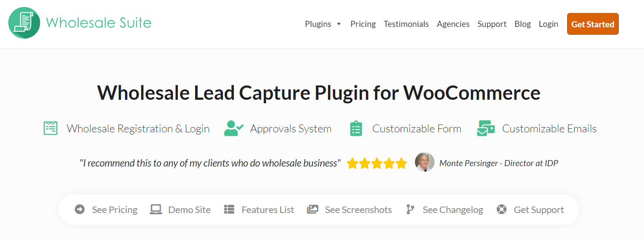This screenshot has width=644, height=239.
Task: Open the Agencies navigation item
Action: tap(453, 24)
